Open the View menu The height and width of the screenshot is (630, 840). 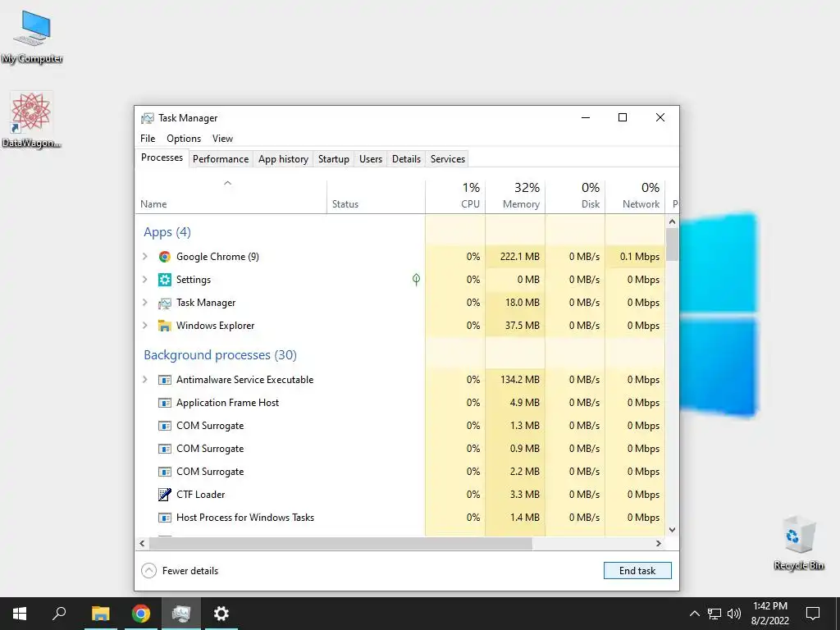point(222,139)
